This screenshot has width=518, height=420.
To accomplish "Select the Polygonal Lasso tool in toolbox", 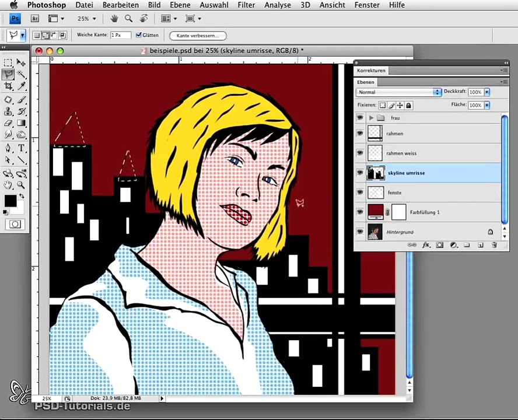I will tap(8, 75).
